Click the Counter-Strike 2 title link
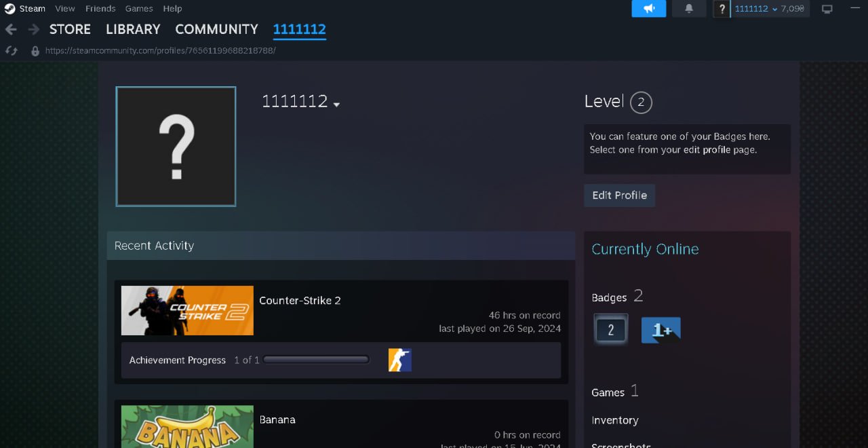The image size is (868, 448). (x=300, y=301)
